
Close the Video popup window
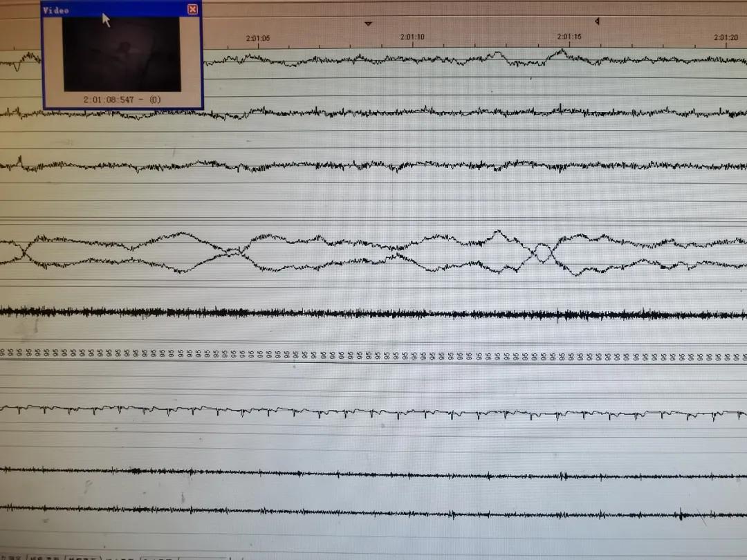tap(192, 9)
